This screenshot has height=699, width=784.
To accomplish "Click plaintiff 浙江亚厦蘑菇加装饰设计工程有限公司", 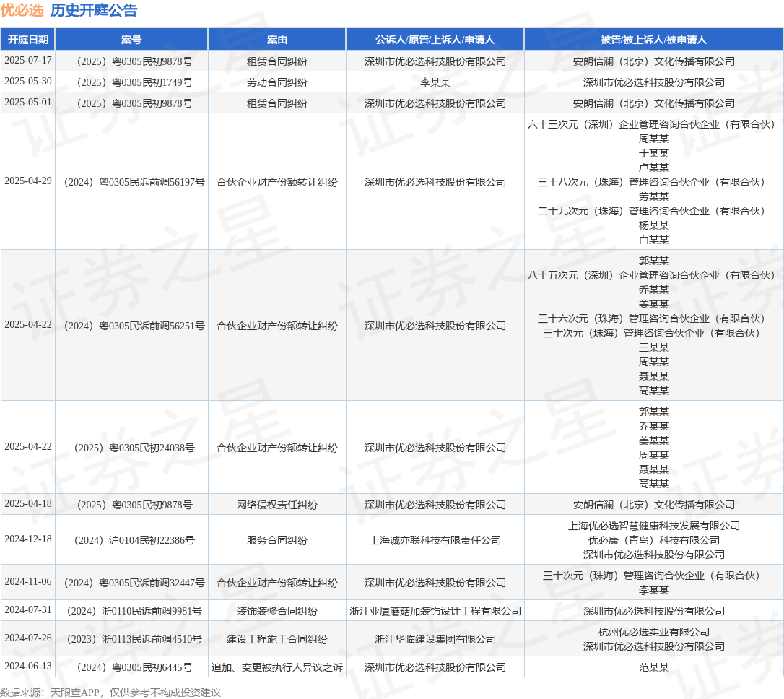I will (435, 611).
